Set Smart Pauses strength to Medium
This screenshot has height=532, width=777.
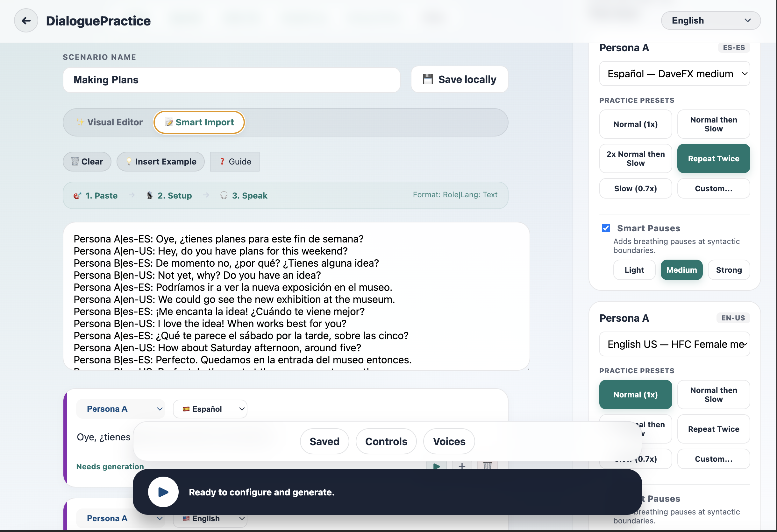tap(682, 270)
